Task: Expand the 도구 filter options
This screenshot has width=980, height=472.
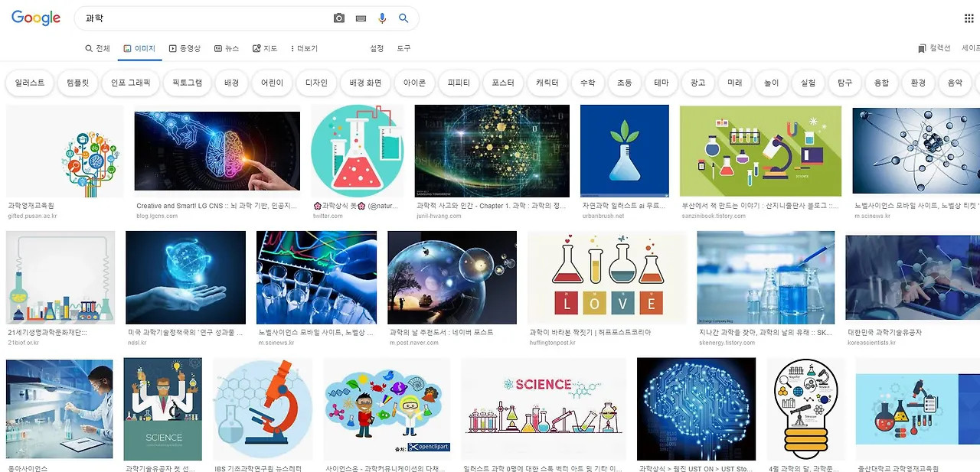Action: (403, 48)
